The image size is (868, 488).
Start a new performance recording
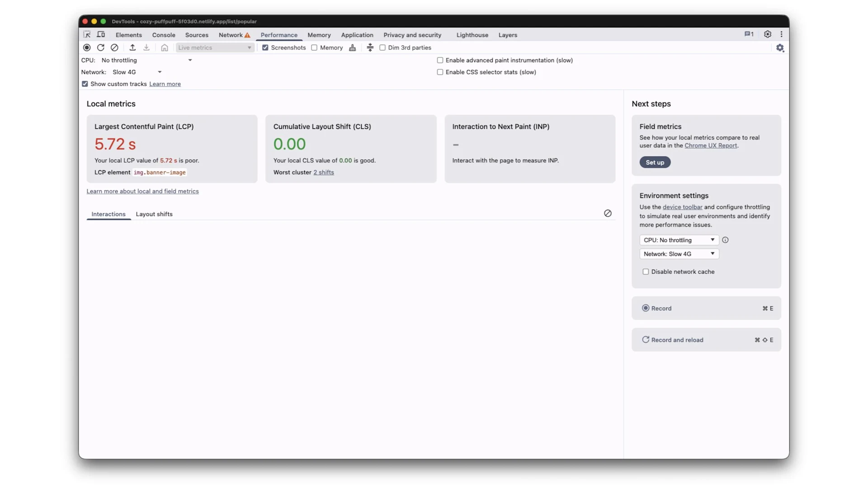point(87,47)
